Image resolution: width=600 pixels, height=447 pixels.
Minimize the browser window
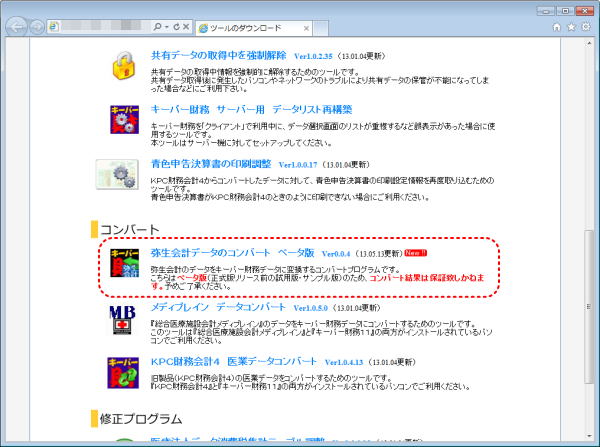point(545,11)
